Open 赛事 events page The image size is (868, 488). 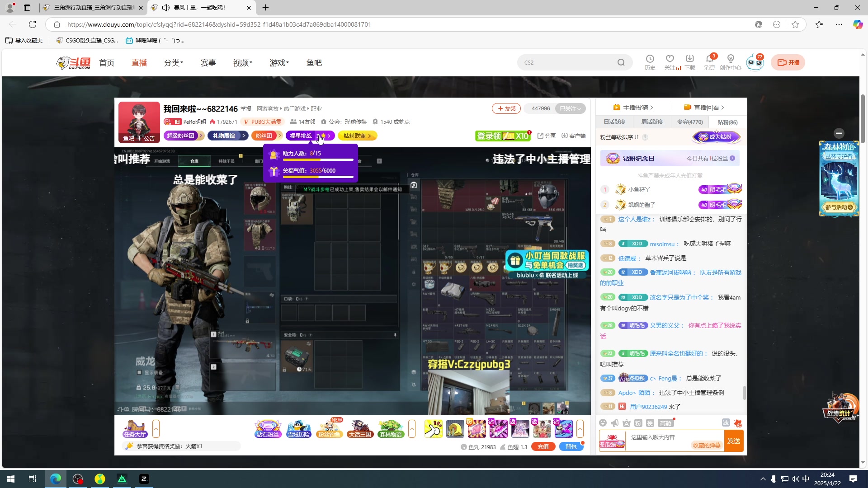(208, 63)
